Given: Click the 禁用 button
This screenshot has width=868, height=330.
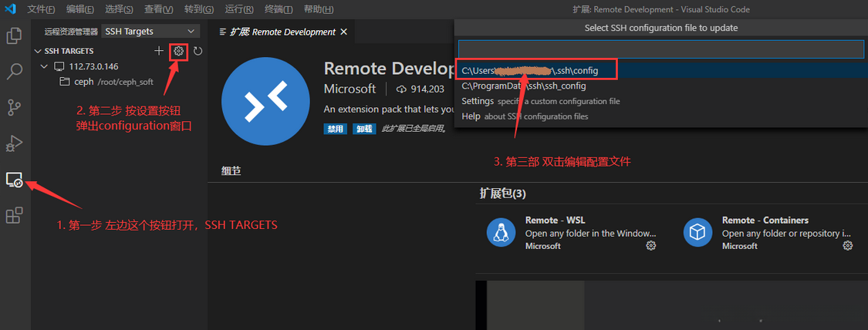Looking at the screenshot, I should pos(336,129).
